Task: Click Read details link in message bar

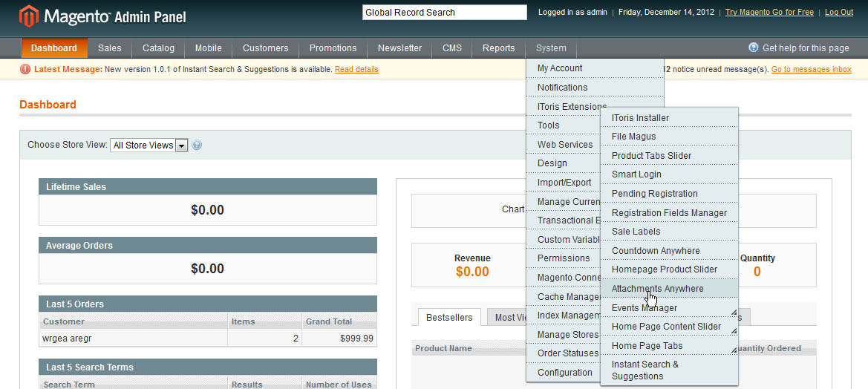Action: click(x=356, y=69)
